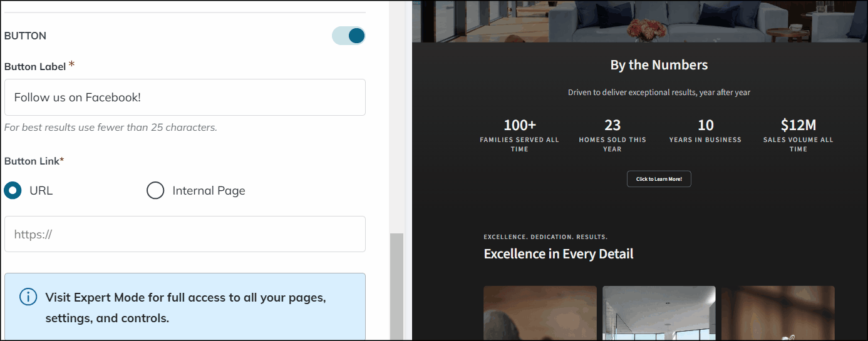Click the 'Visit Expert Mode for full access' notice text
This screenshot has height=341, width=868.
click(185, 307)
